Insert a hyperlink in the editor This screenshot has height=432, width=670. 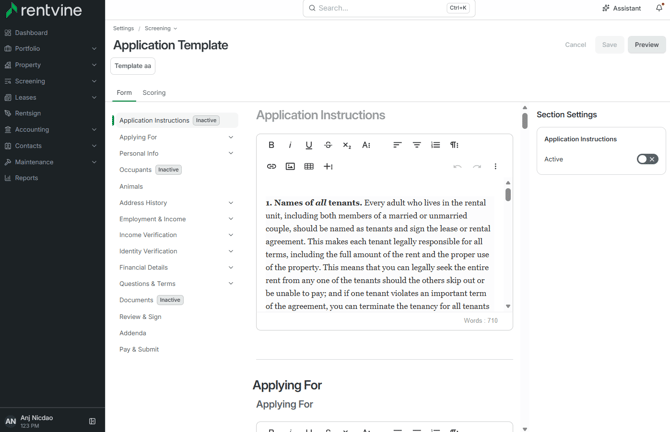(271, 166)
